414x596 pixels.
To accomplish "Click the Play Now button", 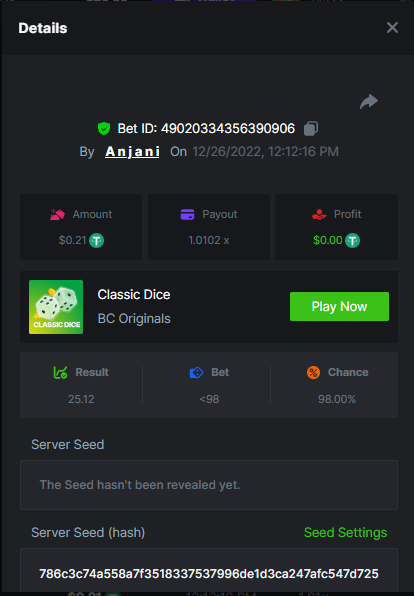I will [339, 306].
